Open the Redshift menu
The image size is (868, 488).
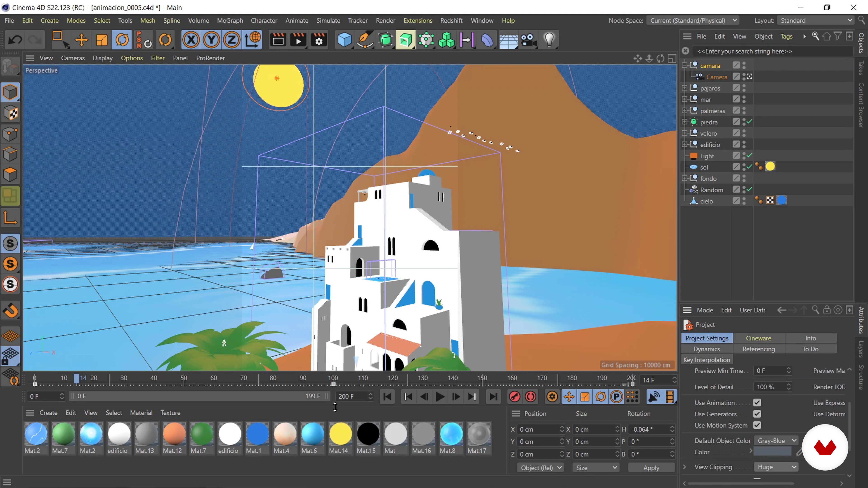451,21
